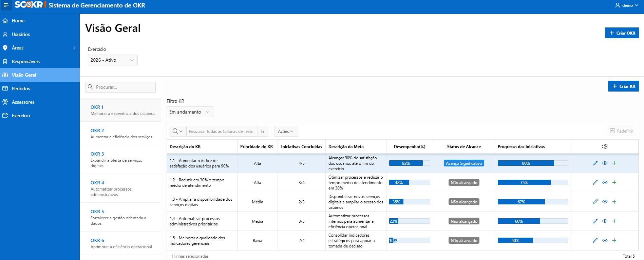This screenshot has width=644, height=260.
Task: Click the Criar OKR button
Action: tap(622, 33)
